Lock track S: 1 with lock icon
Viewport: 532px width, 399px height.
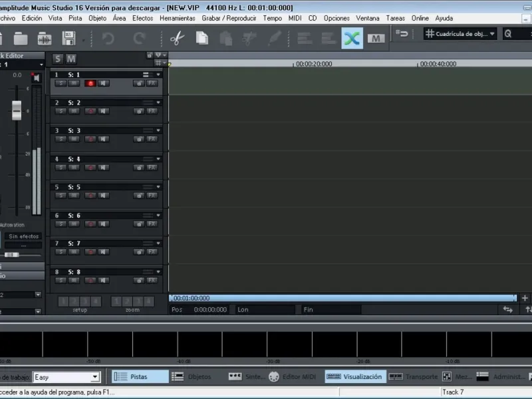coord(139,84)
